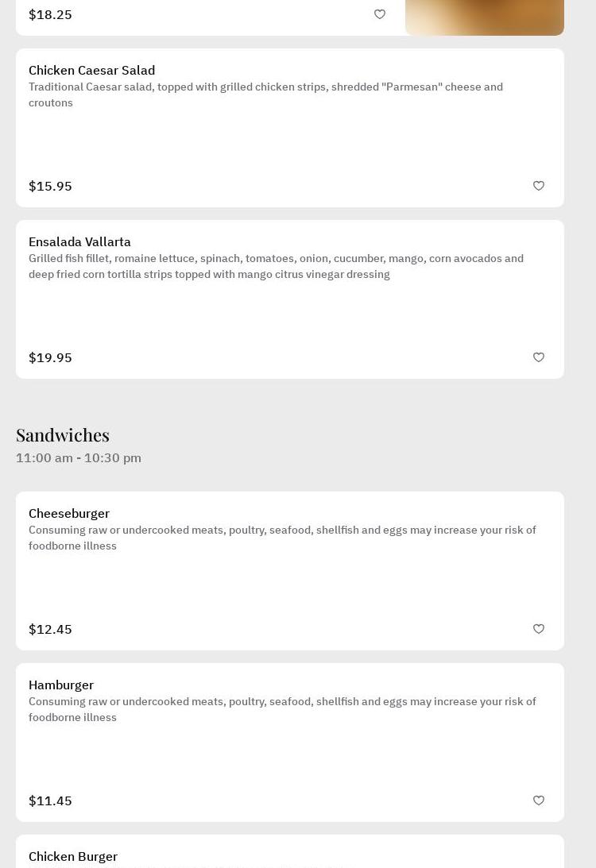This screenshot has width=596, height=868.
Task: Click the Ensalada Vallarta ingredients description
Action: [x=276, y=266]
